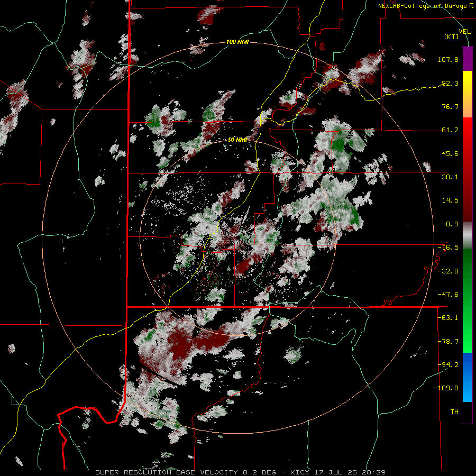The height and width of the screenshot is (476, 476).
Task: Click the 92.3 scale value
Action: point(450,83)
